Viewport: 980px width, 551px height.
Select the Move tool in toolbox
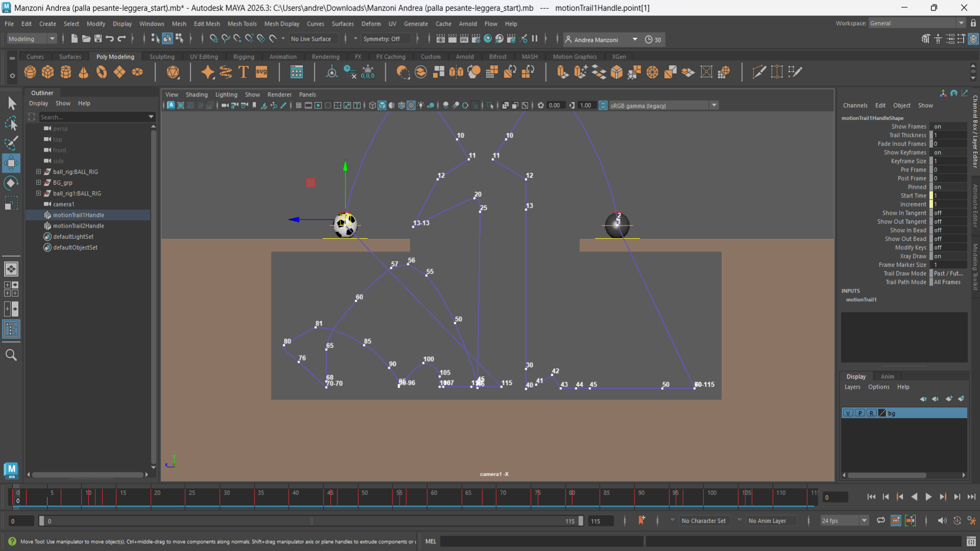click(11, 163)
